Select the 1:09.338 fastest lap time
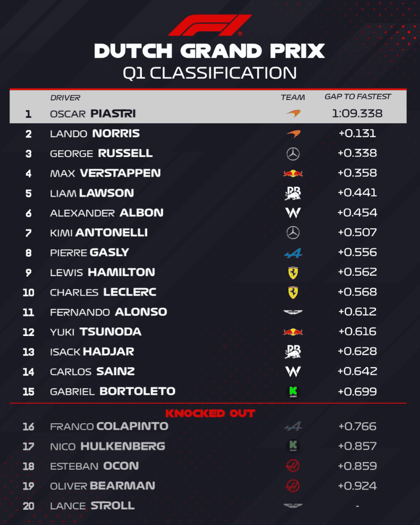 358,113
